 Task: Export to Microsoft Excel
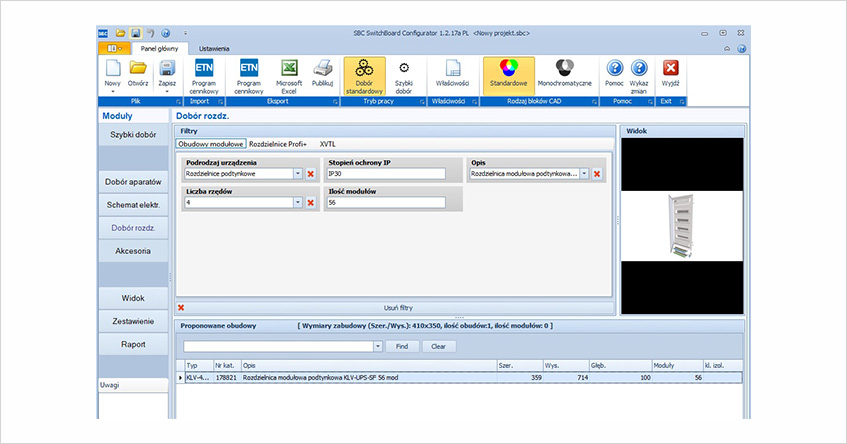pyautogui.click(x=289, y=76)
